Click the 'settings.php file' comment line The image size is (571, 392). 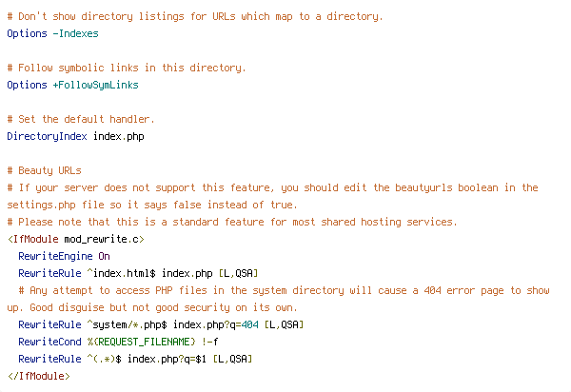152,205
